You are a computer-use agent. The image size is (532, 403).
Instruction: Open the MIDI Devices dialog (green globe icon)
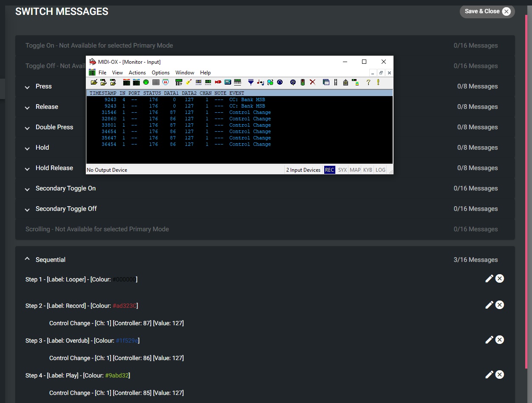pos(146,82)
